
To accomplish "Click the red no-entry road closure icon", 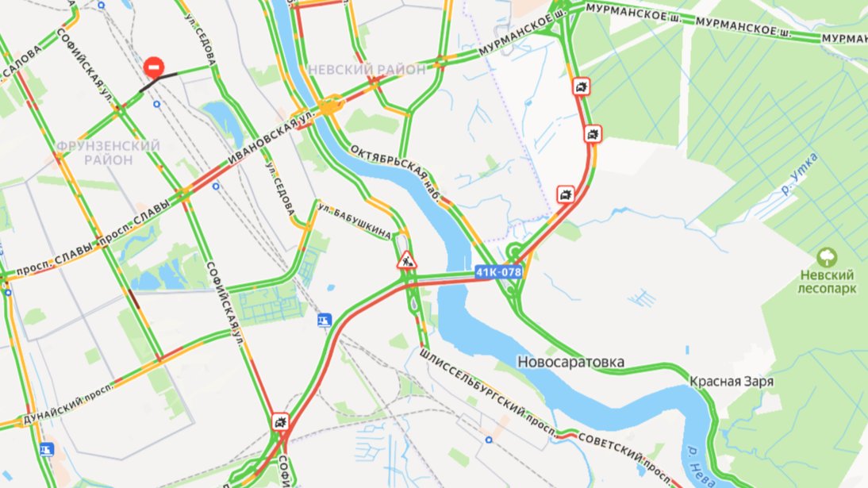I will click(154, 67).
